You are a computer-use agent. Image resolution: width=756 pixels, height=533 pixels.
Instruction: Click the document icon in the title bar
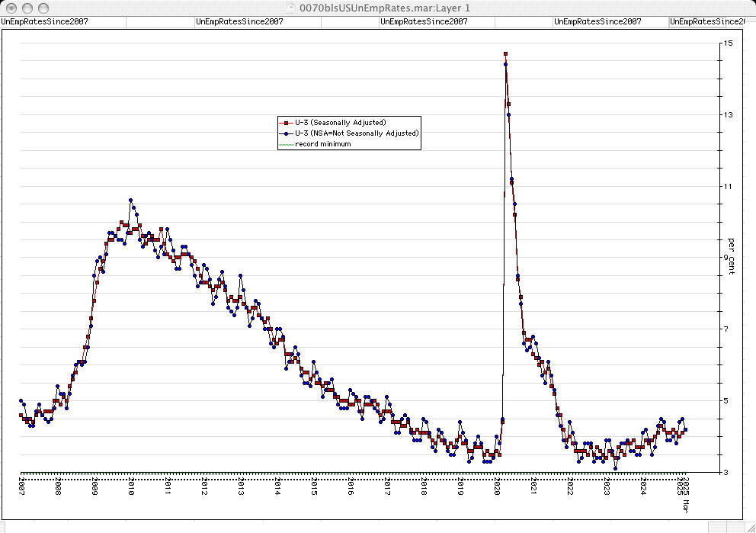pos(290,8)
